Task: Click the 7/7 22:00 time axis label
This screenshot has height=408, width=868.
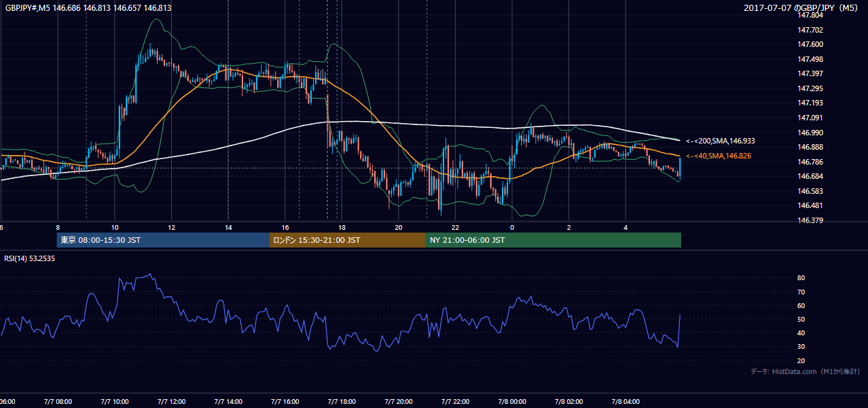Action: pyautogui.click(x=456, y=401)
